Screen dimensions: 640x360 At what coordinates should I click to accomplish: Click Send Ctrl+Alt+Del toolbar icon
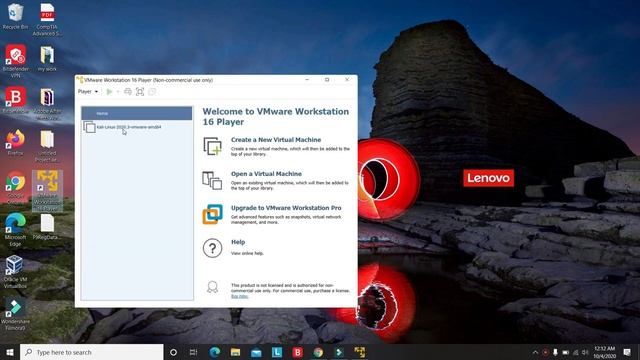tap(128, 92)
